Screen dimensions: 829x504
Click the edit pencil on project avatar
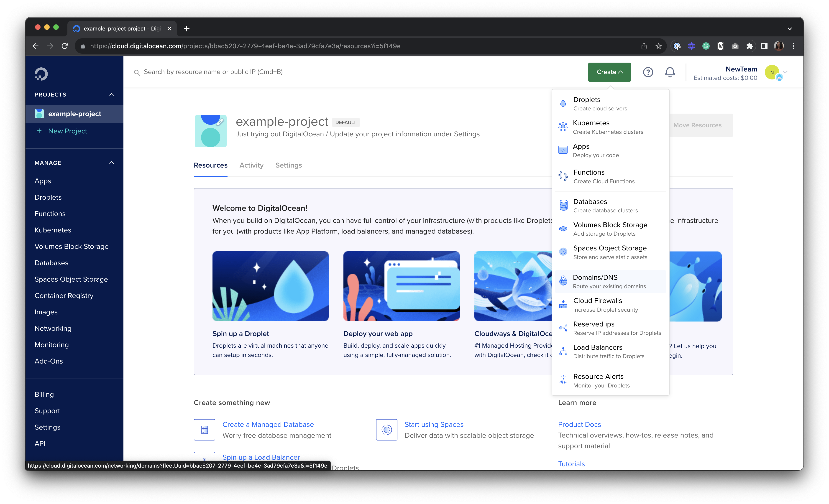pyautogui.click(x=220, y=122)
